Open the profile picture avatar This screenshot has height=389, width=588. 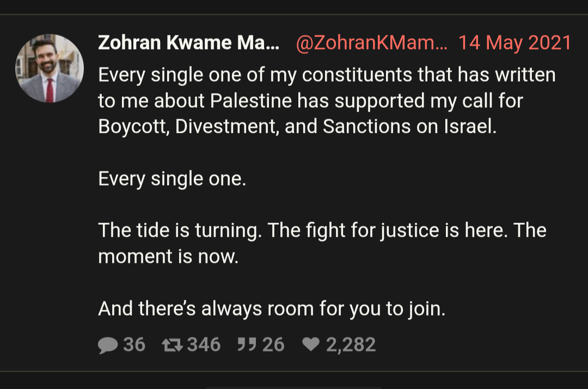pyautogui.click(x=50, y=68)
